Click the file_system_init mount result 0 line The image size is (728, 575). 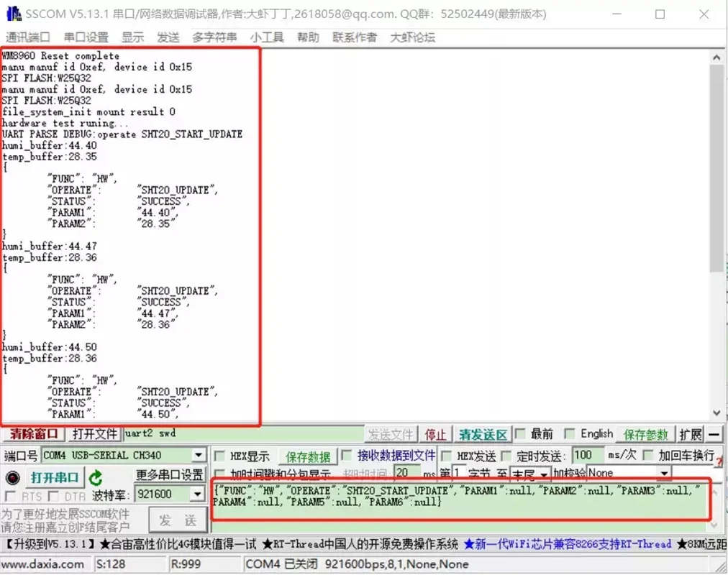pos(88,111)
